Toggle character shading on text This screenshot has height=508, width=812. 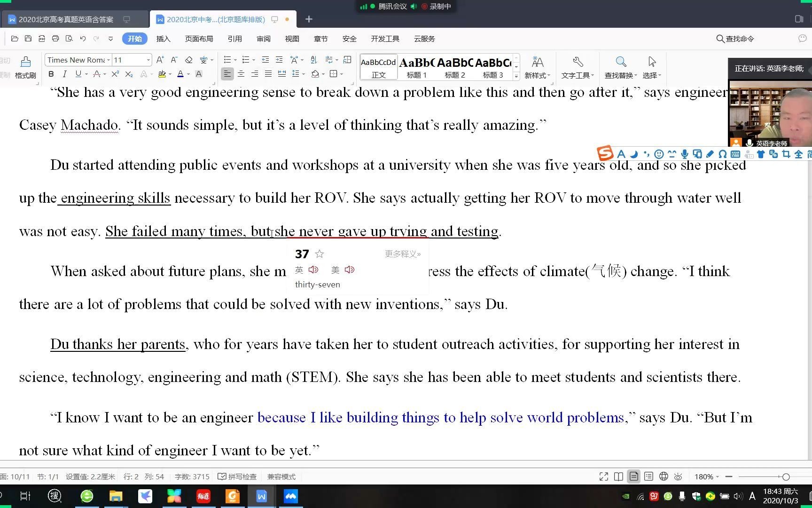pyautogui.click(x=199, y=74)
